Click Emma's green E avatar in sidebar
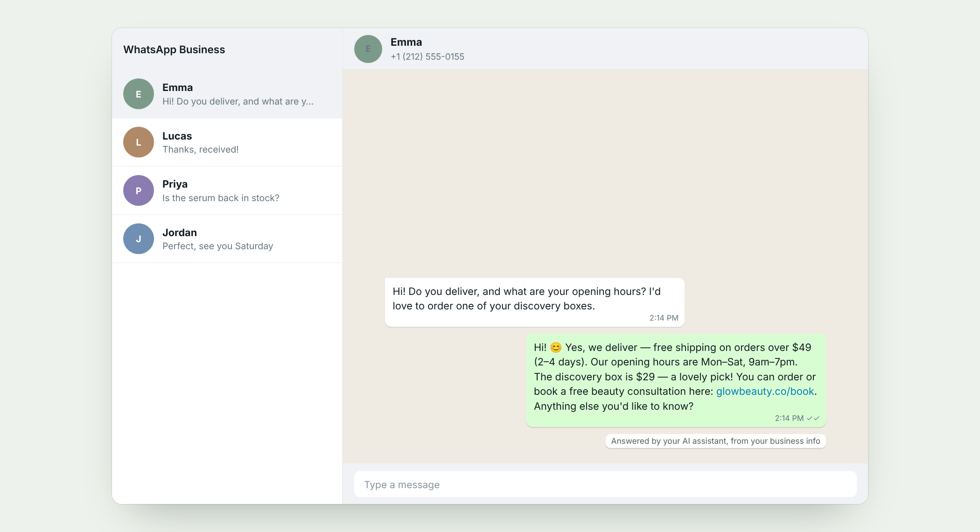The image size is (980, 532). [x=139, y=94]
